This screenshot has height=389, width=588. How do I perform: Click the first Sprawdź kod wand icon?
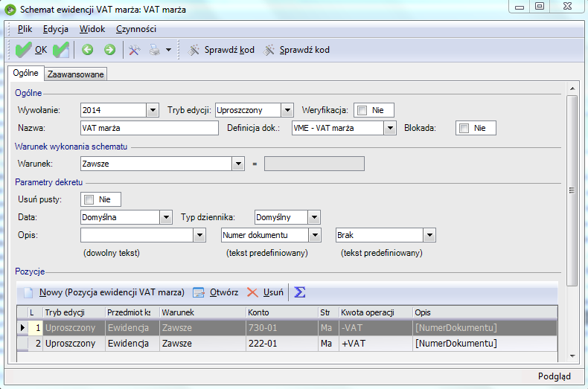click(194, 50)
